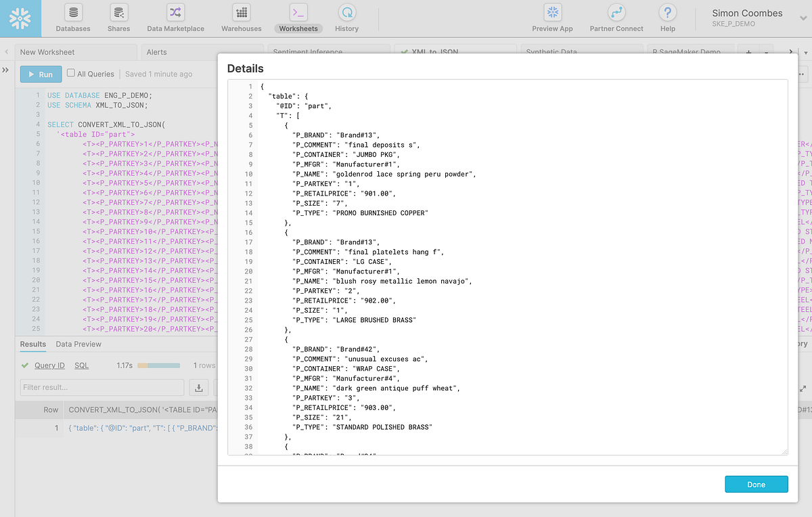Open the History view
The height and width of the screenshot is (517, 812).
[346, 18]
